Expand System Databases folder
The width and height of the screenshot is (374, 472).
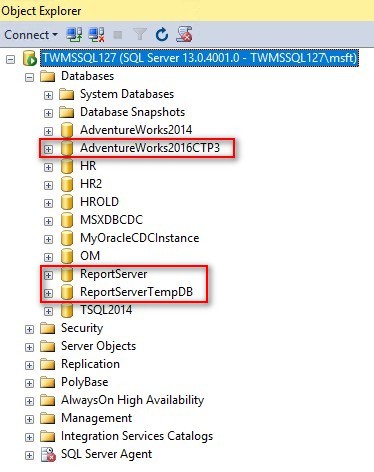tap(48, 95)
